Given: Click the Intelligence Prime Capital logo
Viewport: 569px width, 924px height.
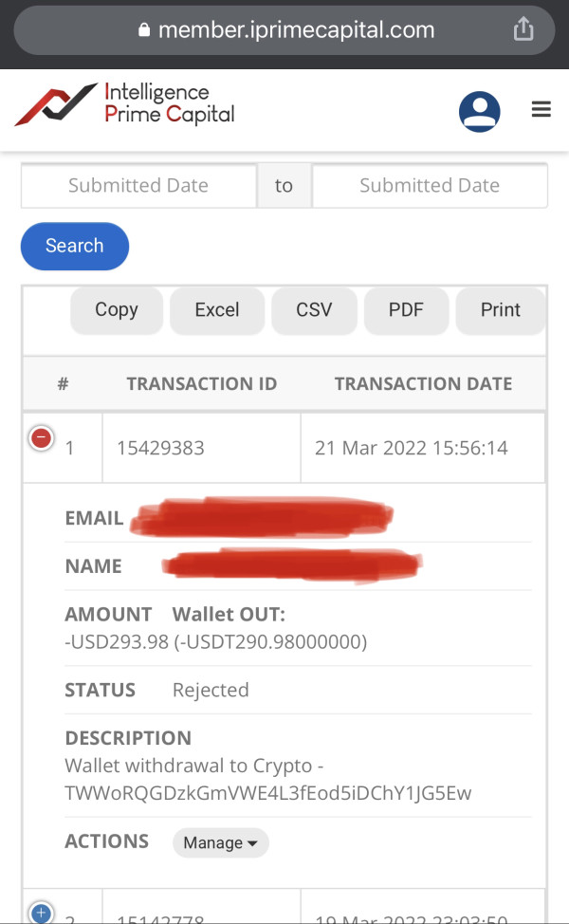Looking at the screenshot, I should (x=125, y=104).
